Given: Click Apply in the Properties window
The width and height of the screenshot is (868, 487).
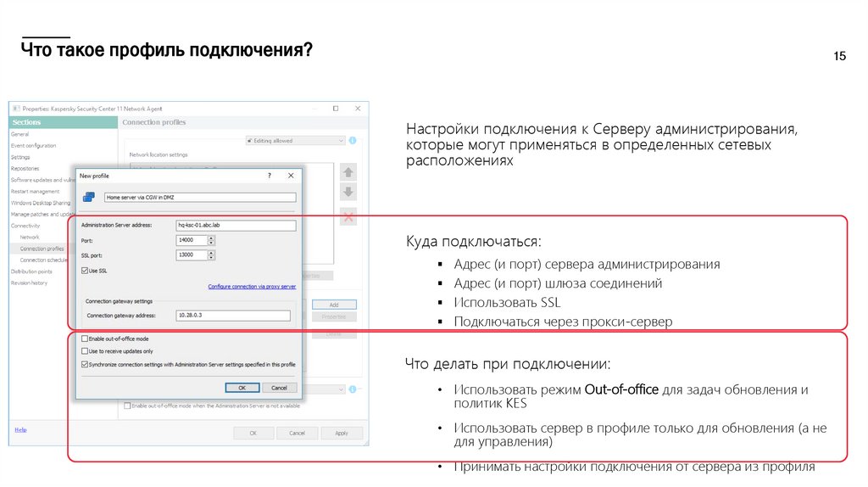Looking at the screenshot, I should (342, 434).
